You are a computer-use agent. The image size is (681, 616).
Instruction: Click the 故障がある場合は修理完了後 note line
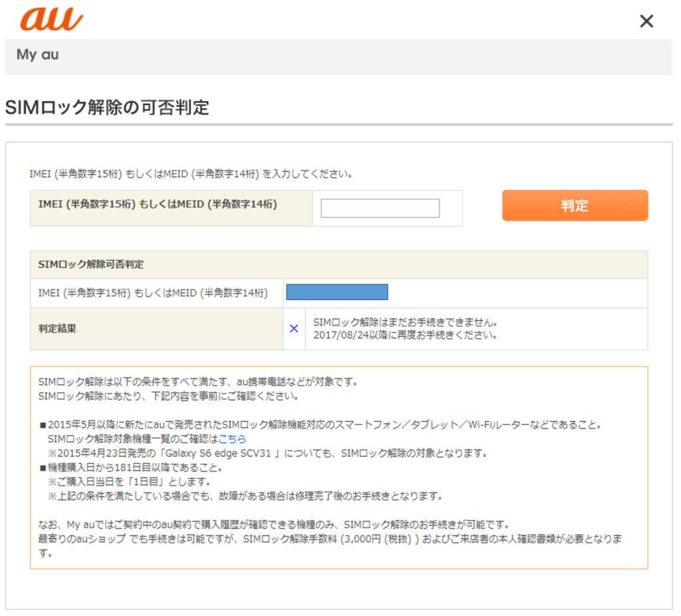coord(245,496)
